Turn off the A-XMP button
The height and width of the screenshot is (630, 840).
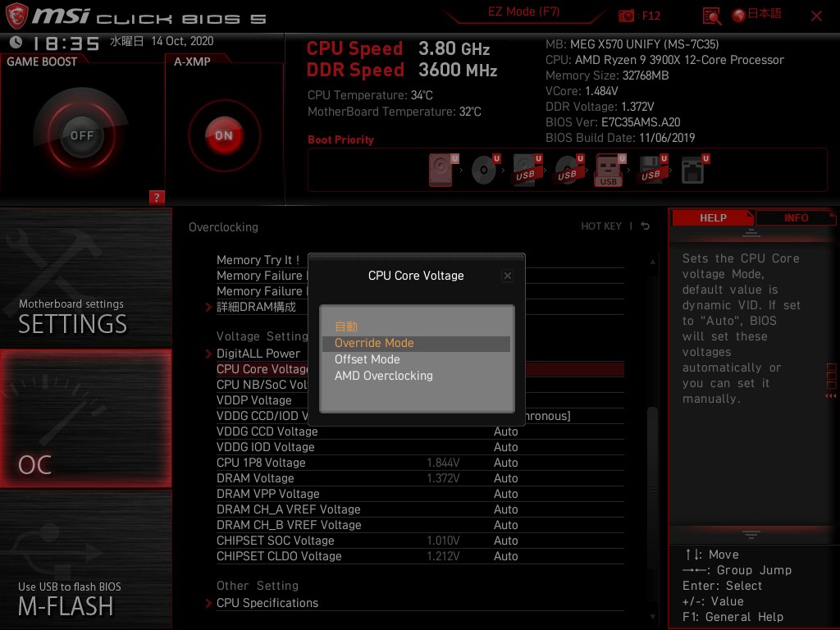(x=223, y=135)
